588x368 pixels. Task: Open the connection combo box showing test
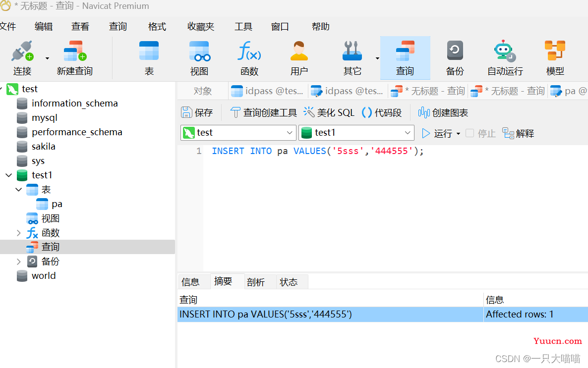click(x=238, y=133)
